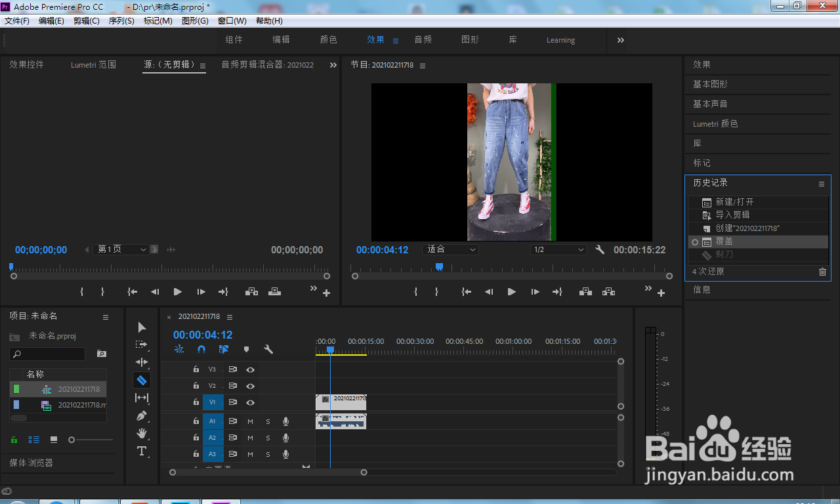Image resolution: width=840 pixels, height=504 pixels.
Task: Adjust project panel thumbnail zoom slider
Action: (72, 440)
